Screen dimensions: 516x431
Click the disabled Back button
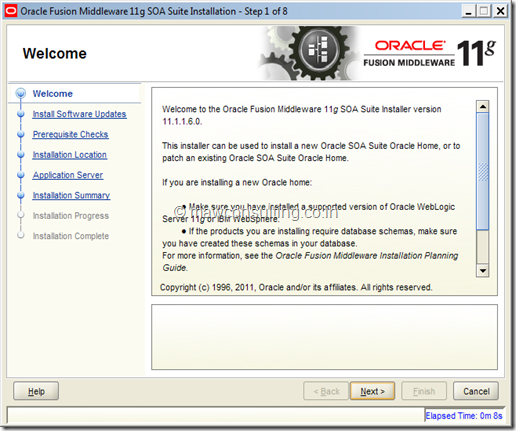(x=326, y=391)
